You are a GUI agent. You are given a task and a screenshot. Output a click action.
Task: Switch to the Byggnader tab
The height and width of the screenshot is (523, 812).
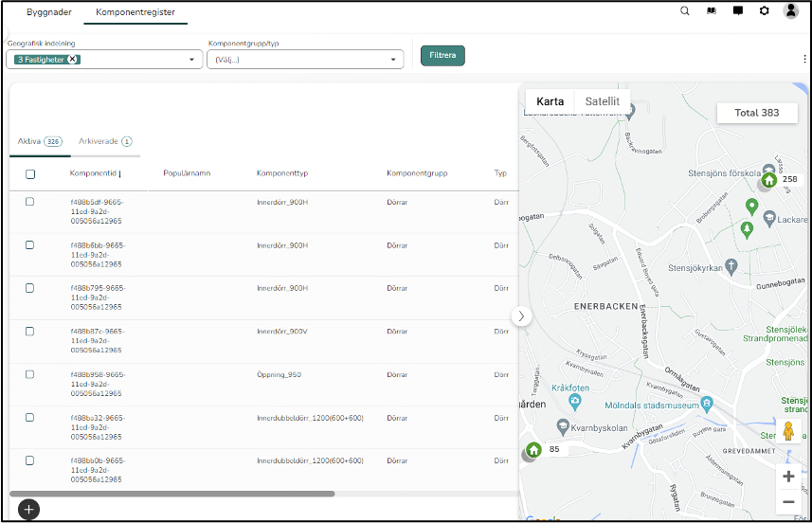(x=49, y=12)
